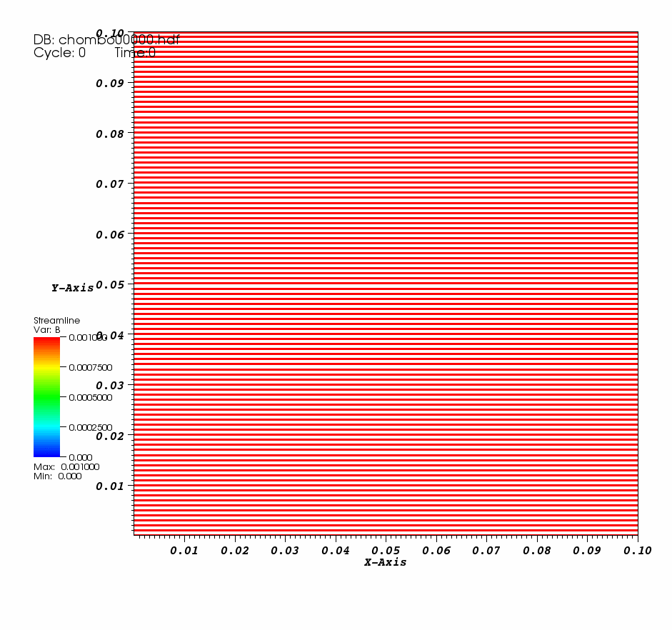This screenshot has height=630, width=672.
Task: Click the 'Time:0' label
Action: [135, 53]
